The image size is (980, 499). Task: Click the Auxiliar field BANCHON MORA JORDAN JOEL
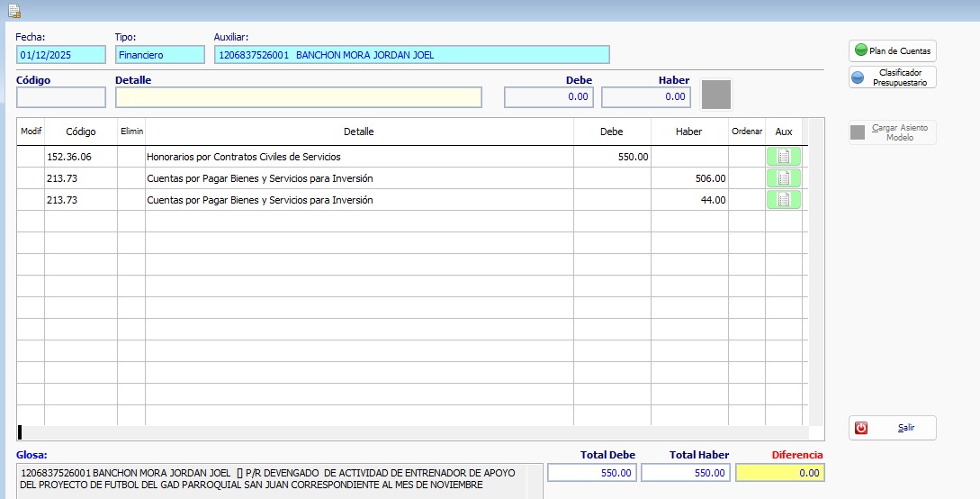point(412,55)
